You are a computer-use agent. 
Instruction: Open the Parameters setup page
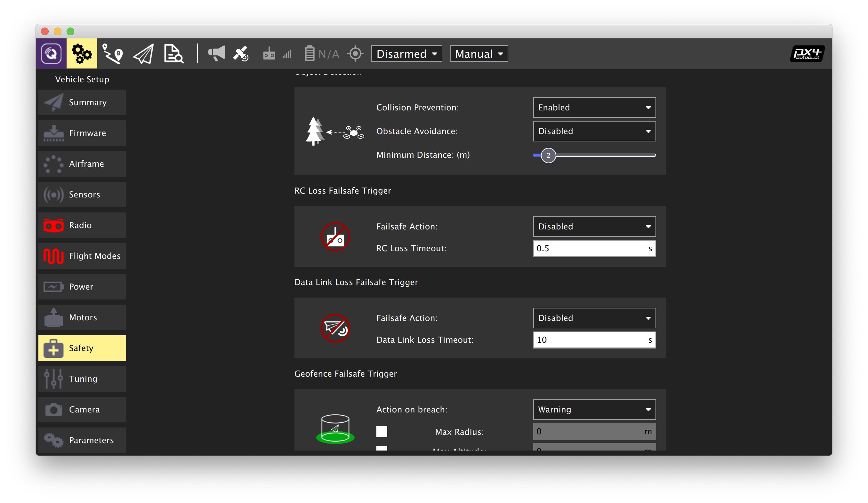click(x=82, y=440)
